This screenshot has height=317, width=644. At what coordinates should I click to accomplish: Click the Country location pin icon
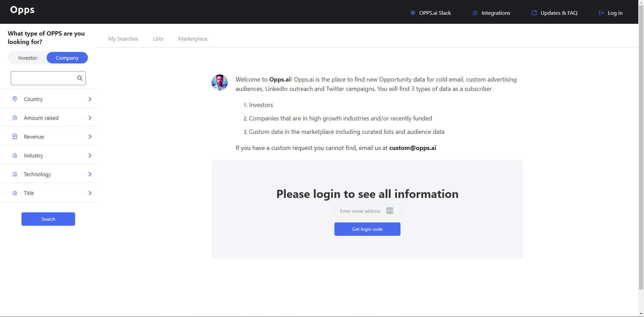click(15, 99)
